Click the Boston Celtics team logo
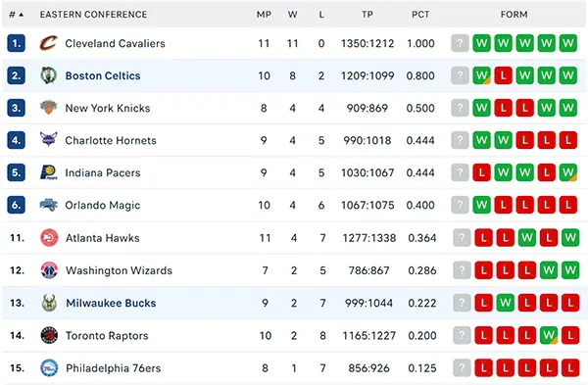588x385 pixels. pos(49,75)
